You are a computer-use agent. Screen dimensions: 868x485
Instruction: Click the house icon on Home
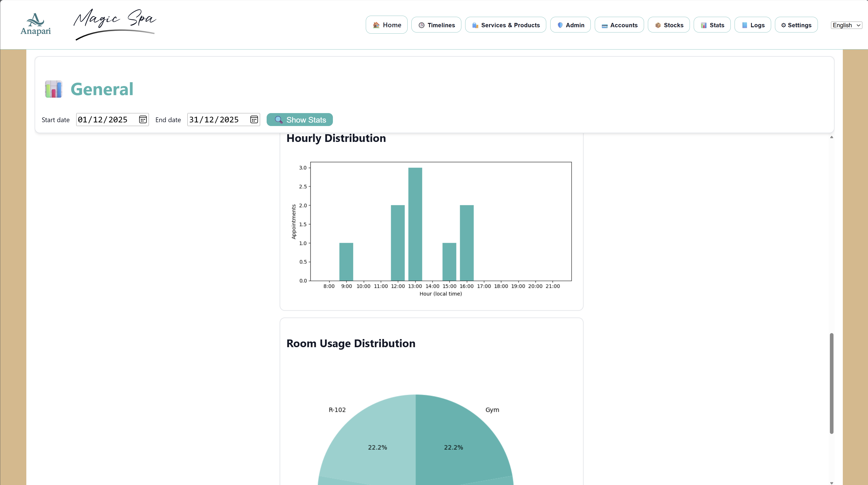coord(376,25)
